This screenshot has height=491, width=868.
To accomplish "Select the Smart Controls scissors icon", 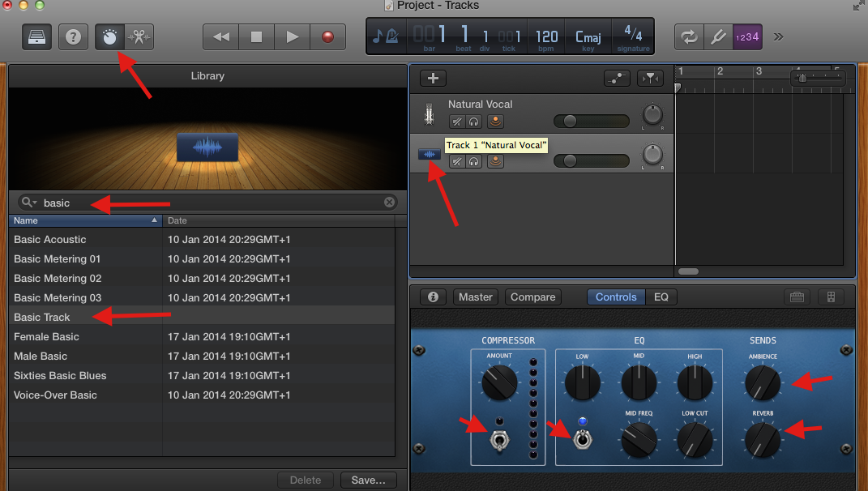I will click(x=139, y=36).
